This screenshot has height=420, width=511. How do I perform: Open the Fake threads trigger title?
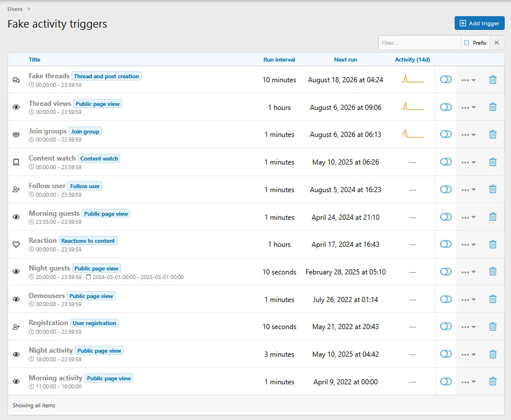coord(49,76)
